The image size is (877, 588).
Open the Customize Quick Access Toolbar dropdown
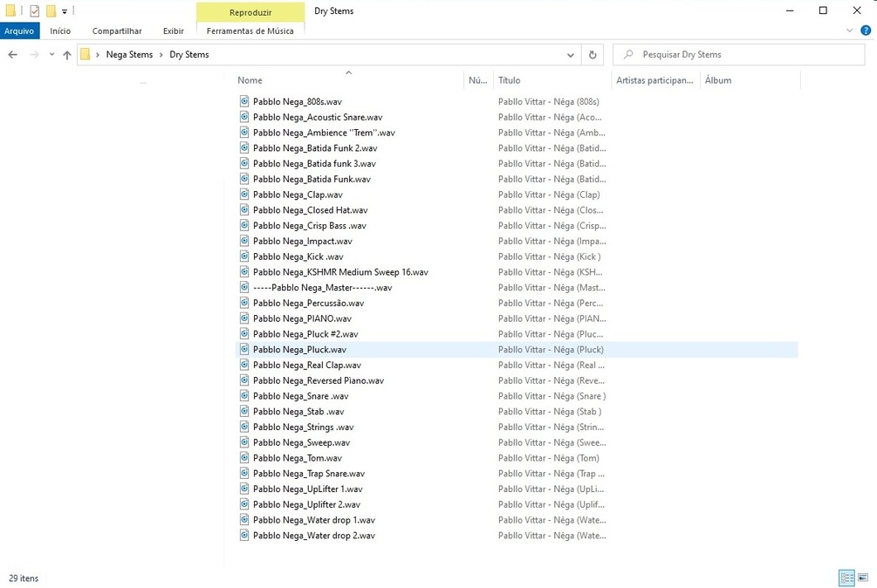[65, 11]
